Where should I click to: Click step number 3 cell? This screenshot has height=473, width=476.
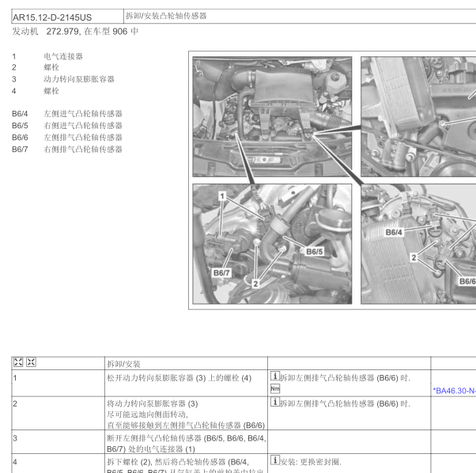(x=58, y=441)
